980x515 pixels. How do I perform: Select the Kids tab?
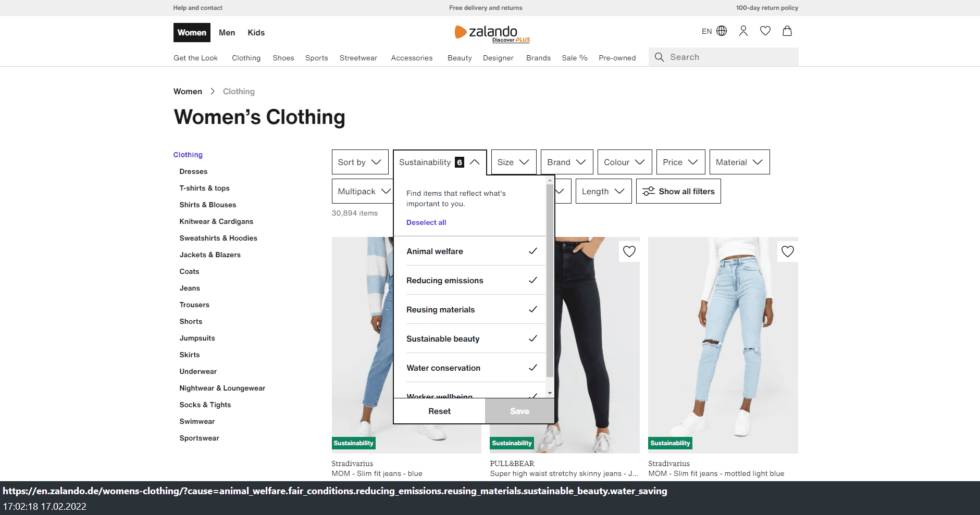256,32
